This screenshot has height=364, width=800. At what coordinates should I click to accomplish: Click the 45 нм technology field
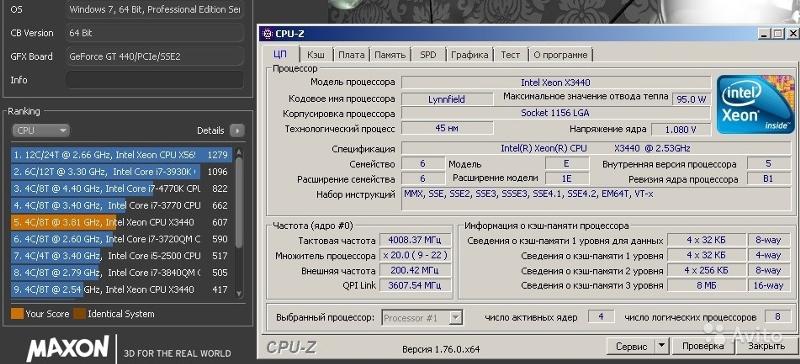[447, 128]
